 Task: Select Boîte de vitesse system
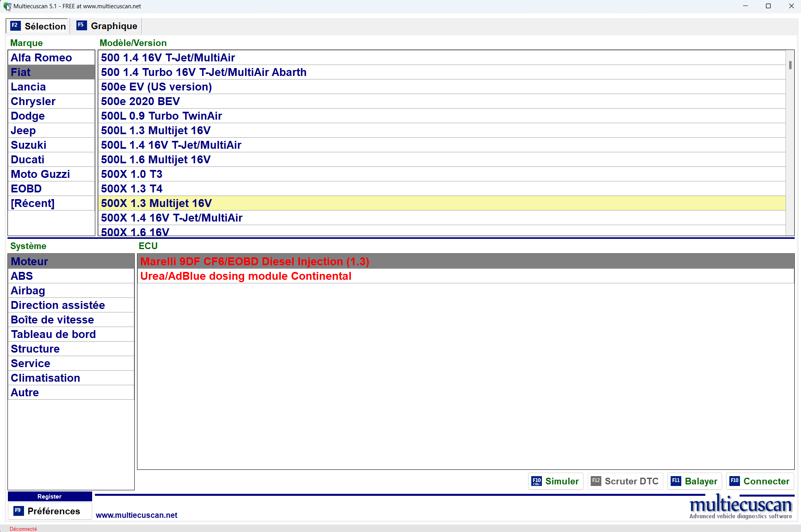[52, 320]
